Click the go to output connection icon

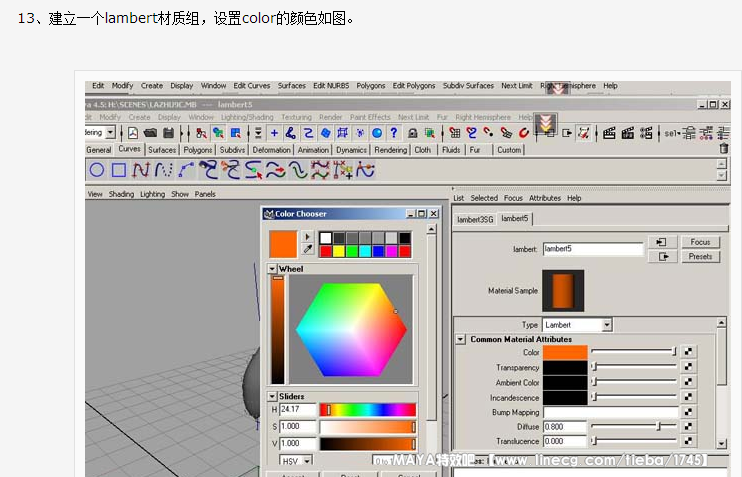661,257
